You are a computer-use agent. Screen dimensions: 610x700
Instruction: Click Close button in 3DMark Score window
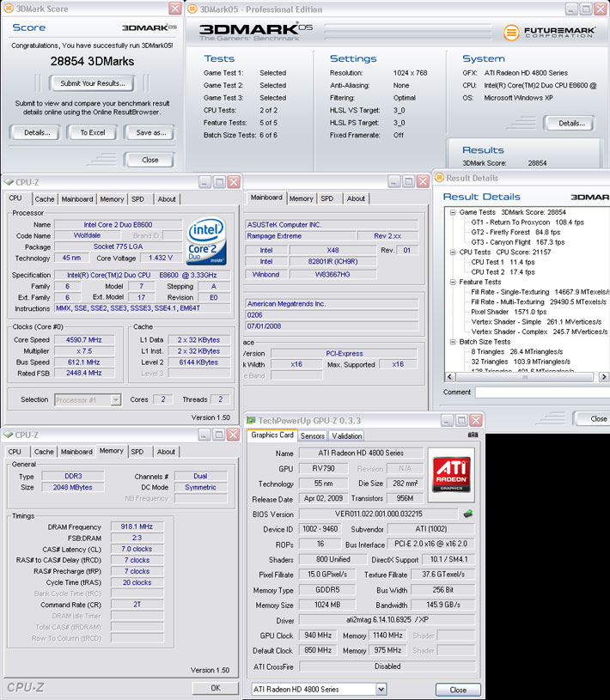click(150, 160)
